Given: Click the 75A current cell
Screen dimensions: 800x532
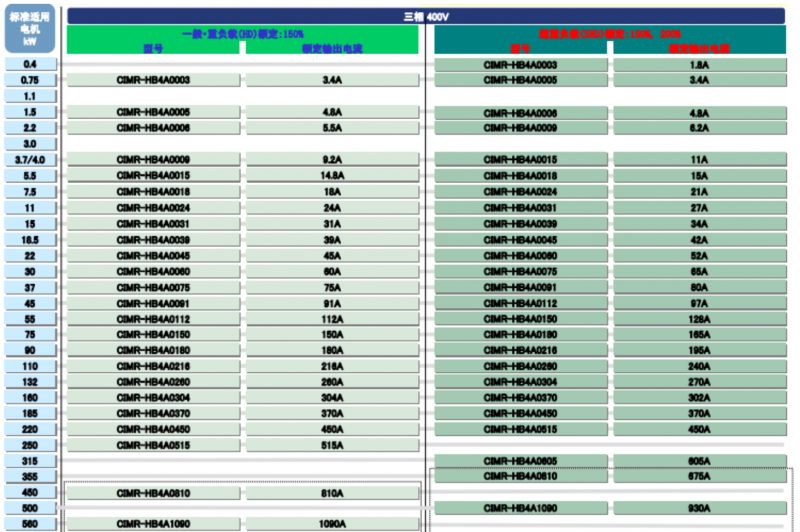Looking at the screenshot, I should [x=332, y=288].
